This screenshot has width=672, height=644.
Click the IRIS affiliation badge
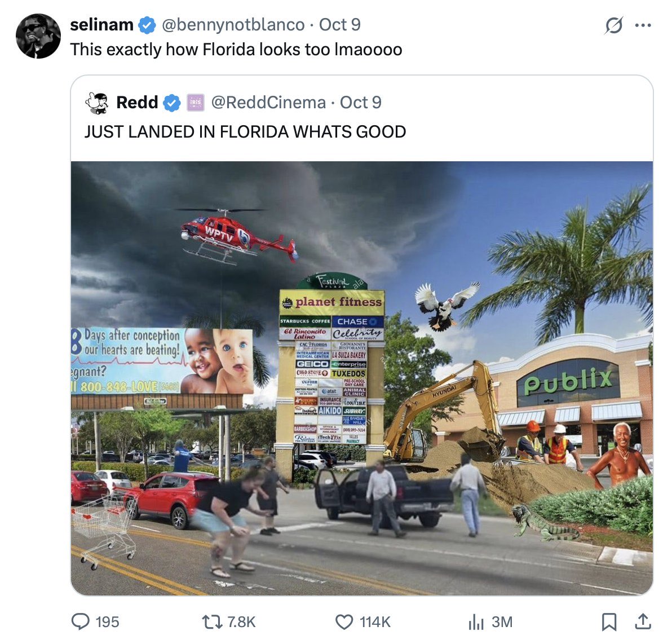click(195, 103)
